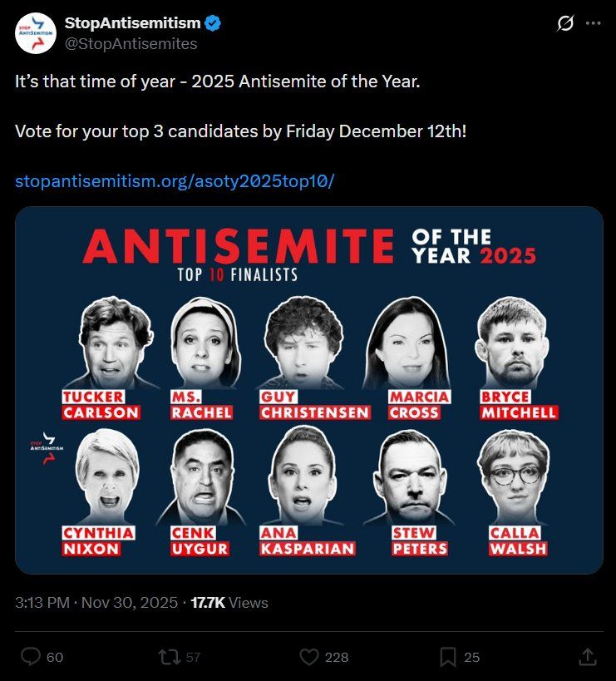Image resolution: width=616 pixels, height=681 pixels.
Task: Open the @StopAntisemites handle link
Action: (x=131, y=43)
